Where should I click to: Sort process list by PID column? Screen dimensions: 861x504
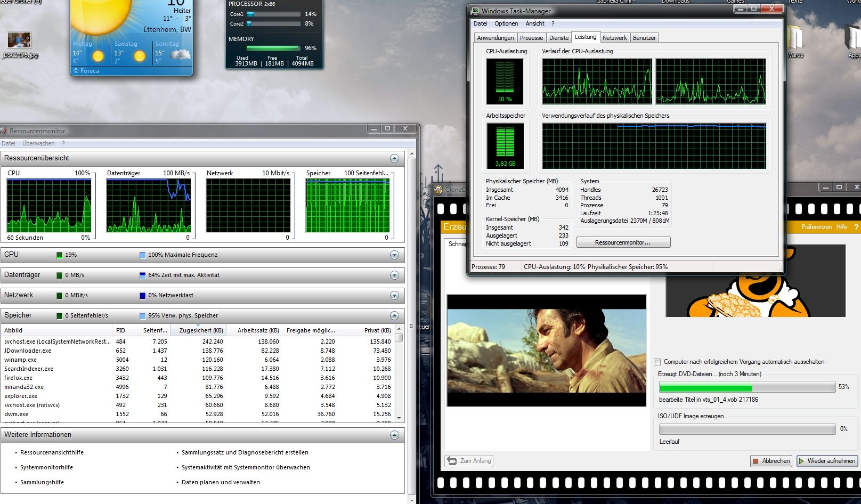tap(126, 330)
